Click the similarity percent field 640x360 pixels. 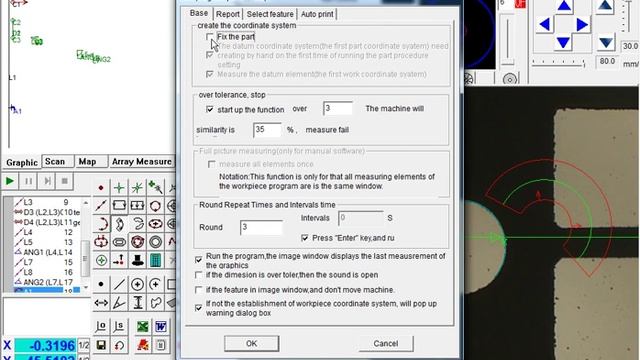(267, 130)
